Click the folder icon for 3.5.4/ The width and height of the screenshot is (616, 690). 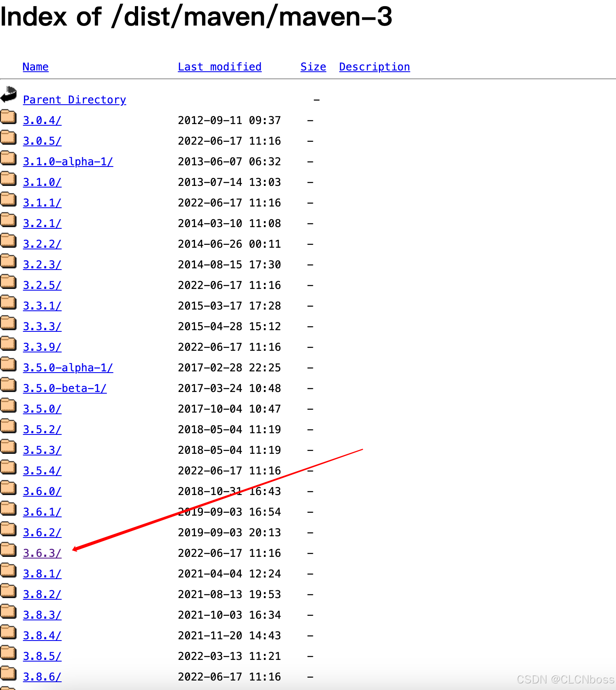(8, 467)
